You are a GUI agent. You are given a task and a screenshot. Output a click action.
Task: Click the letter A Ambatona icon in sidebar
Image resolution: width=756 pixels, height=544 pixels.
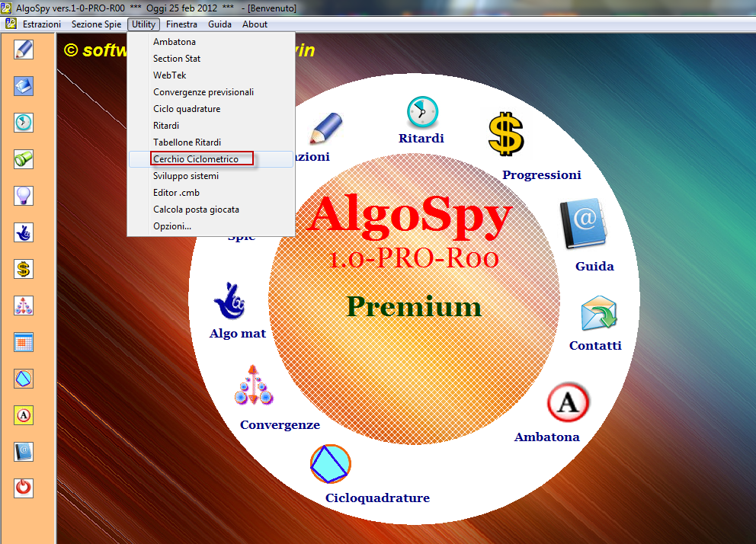24,415
